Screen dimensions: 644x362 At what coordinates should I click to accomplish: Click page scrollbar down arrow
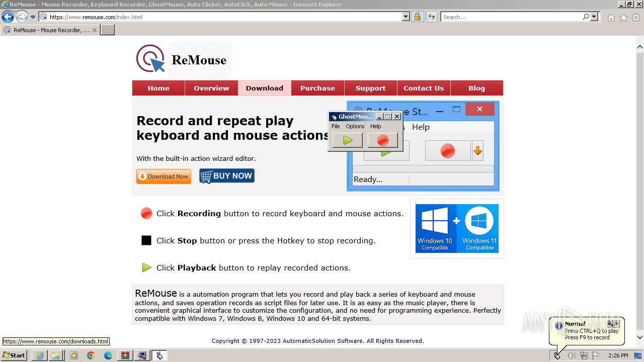639,337
